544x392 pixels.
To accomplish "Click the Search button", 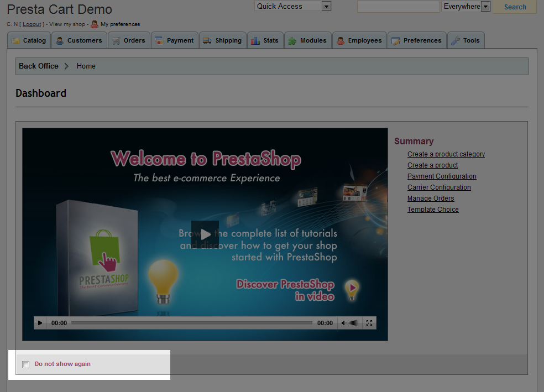I will 515,7.
